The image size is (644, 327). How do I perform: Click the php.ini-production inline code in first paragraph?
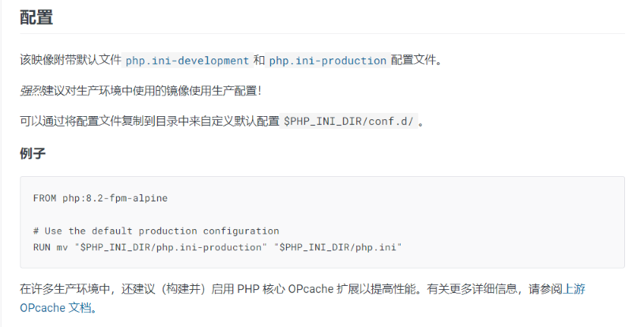click(328, 61)
